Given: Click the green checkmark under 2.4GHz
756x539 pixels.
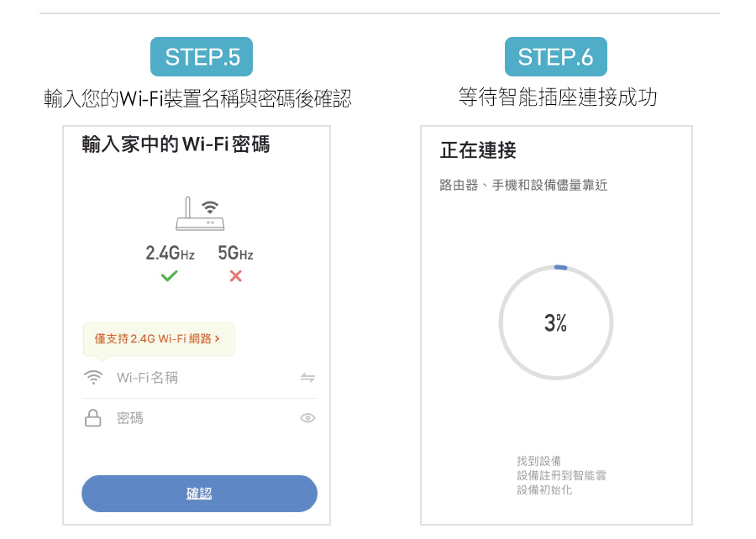Looking at the screenshot, I should (169, 276).
